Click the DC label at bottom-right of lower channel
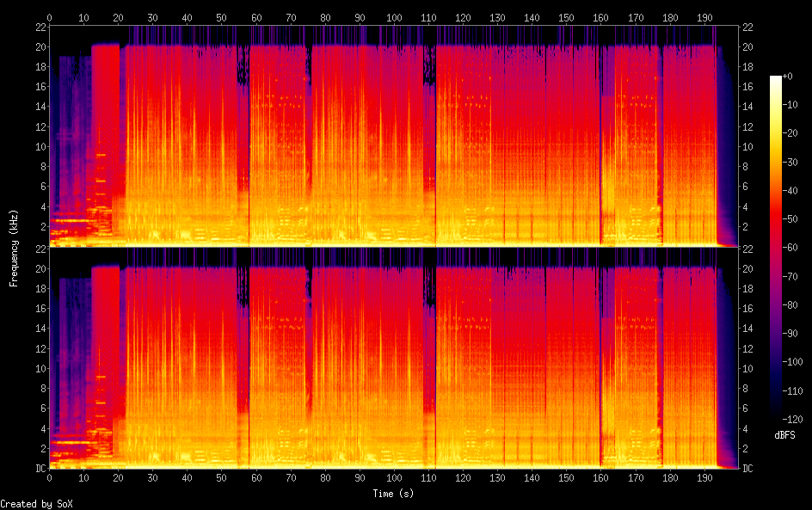This screenshot has height=510, width=812. (x=748, y=469)
